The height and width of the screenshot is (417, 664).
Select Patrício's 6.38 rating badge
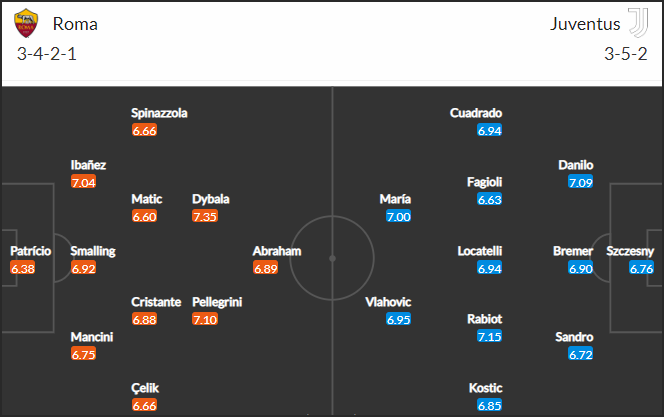pyautogui.click(x=23, y=268)
